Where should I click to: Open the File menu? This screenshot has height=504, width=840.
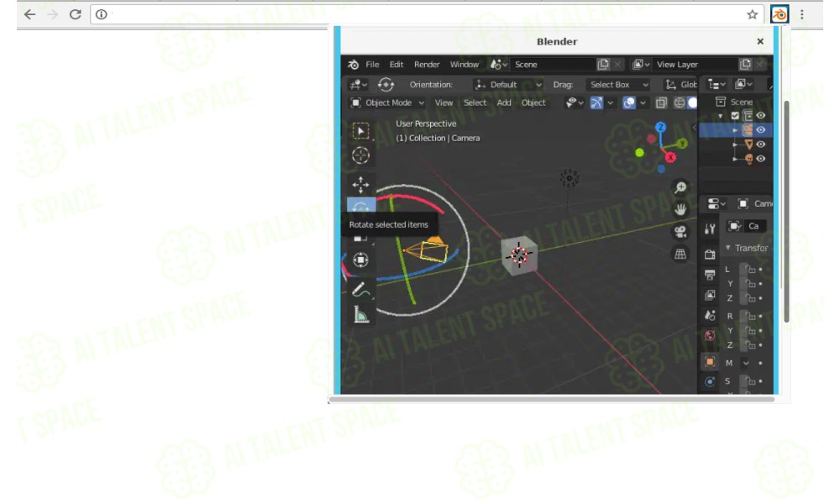coord(372,65)
